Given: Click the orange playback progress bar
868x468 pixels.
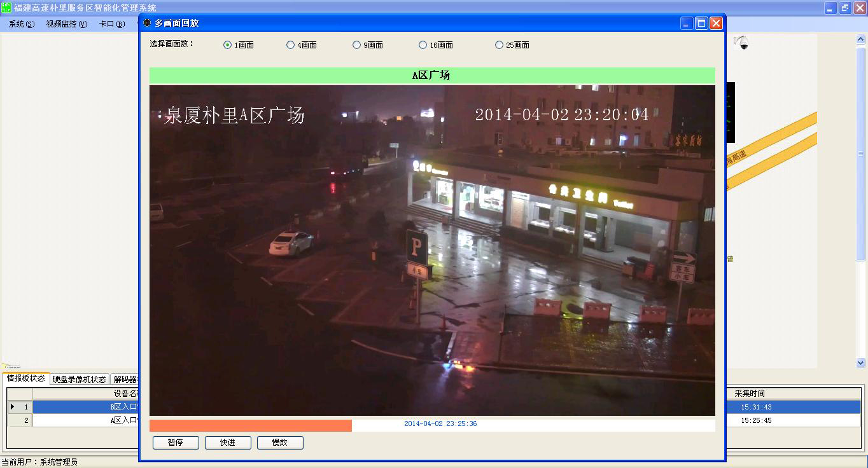Looking at the screenshot, I should pos(250,425).
